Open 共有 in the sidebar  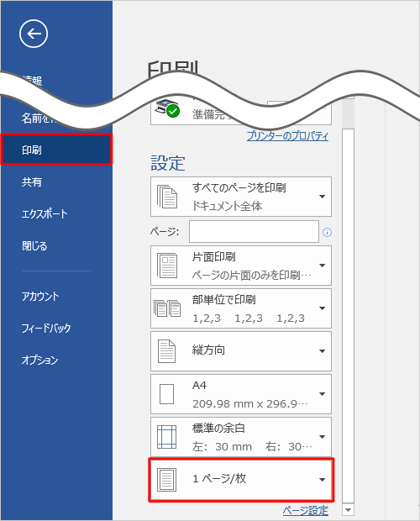(x=32, y=182)
